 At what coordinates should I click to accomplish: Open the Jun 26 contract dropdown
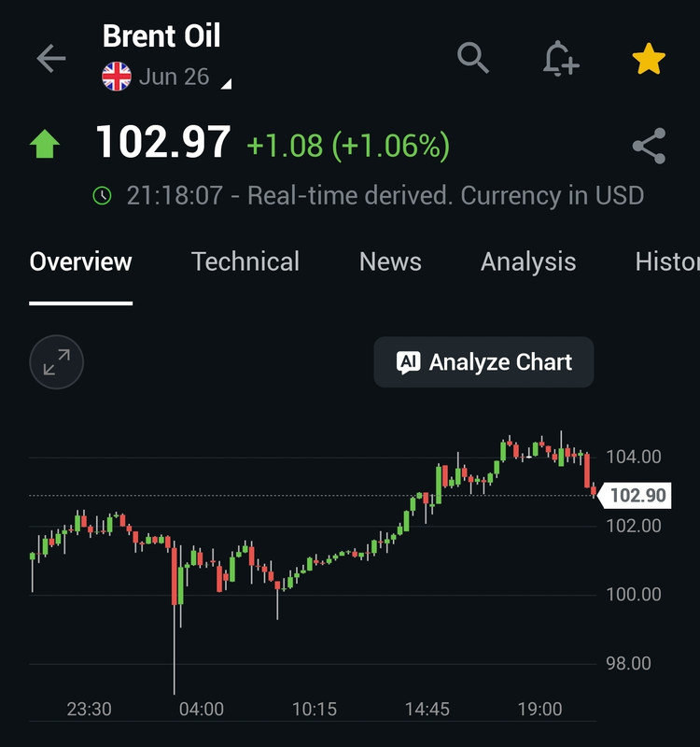click(174, 77)
